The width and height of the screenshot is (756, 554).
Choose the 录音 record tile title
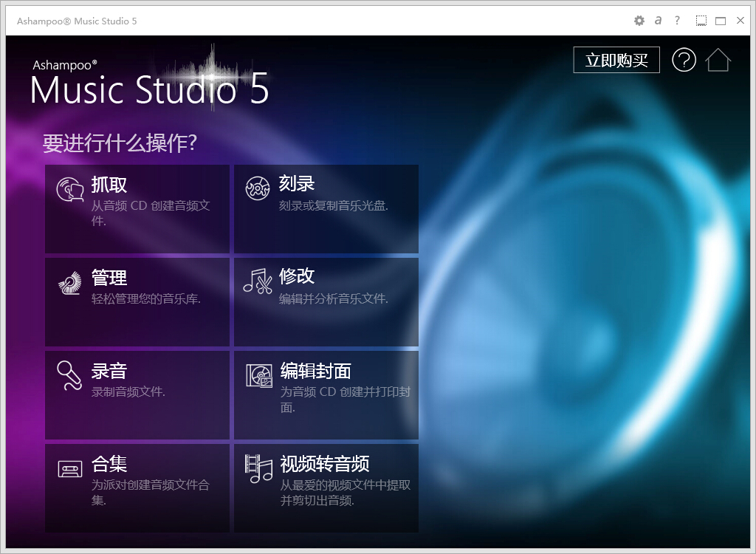[109, 371]
